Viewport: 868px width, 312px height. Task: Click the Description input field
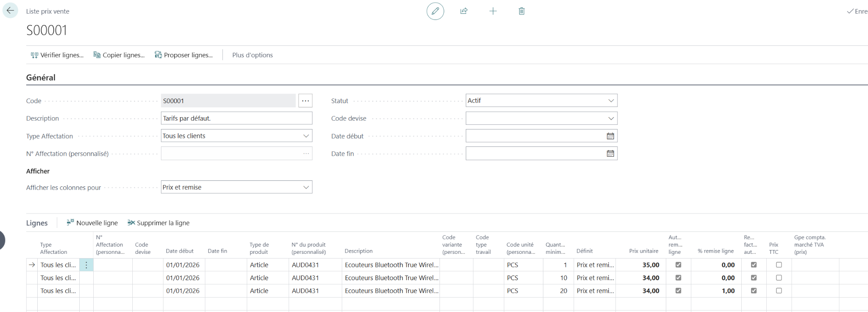click(x=236, y=118)
